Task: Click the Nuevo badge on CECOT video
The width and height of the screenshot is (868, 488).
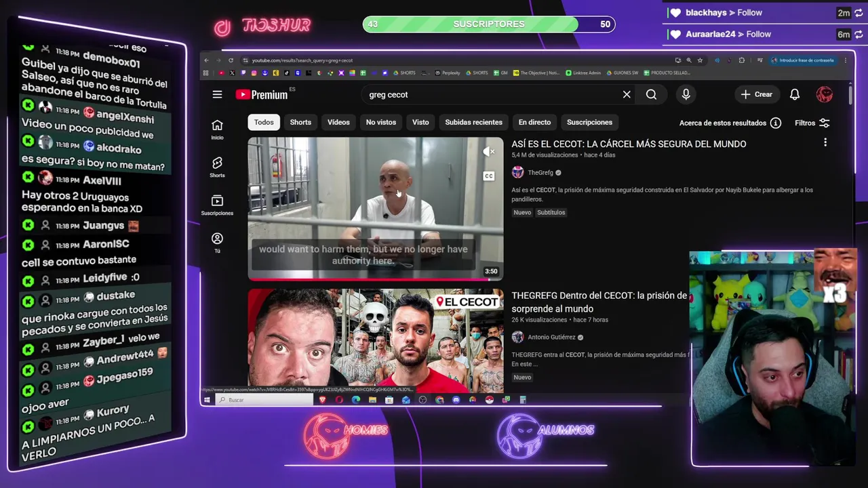Action: [522, 212]
